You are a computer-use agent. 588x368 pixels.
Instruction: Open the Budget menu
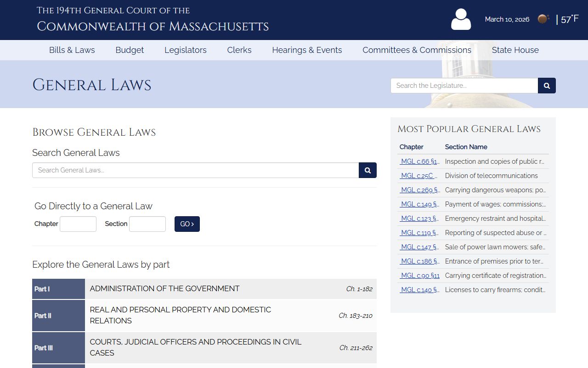tap(130, 50)
